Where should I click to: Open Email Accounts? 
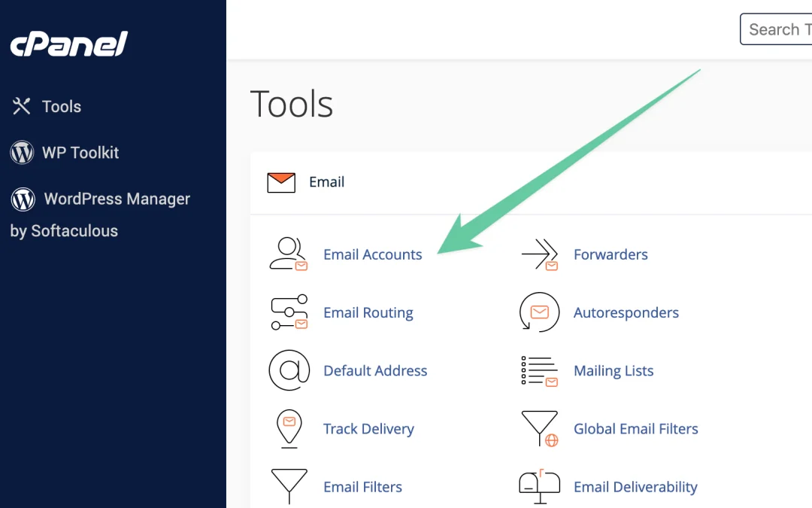372,254
